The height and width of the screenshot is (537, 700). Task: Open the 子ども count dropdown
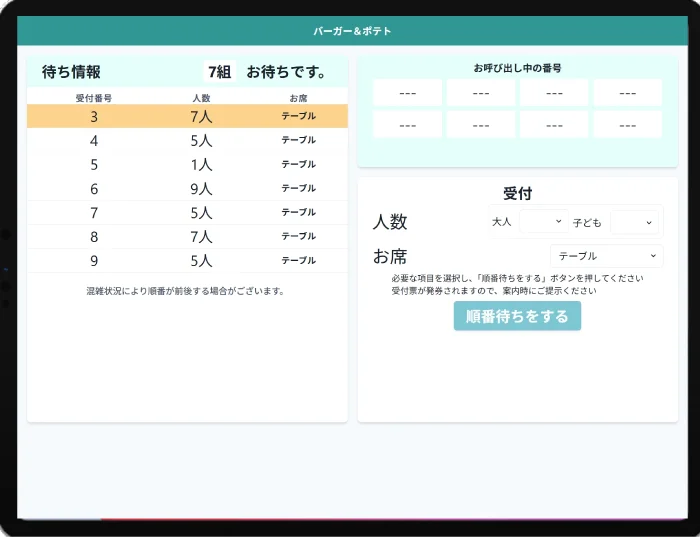click(x=634, y=221)
